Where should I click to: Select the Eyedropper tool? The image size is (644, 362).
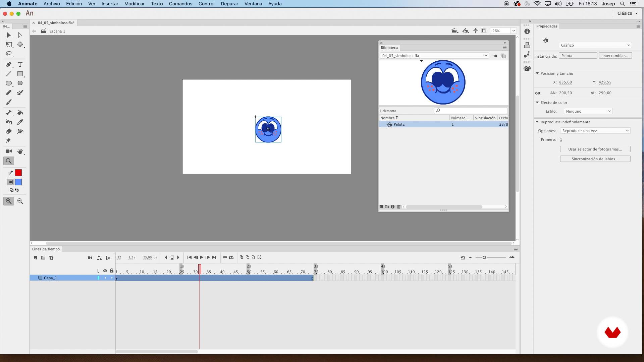point(20,122)
